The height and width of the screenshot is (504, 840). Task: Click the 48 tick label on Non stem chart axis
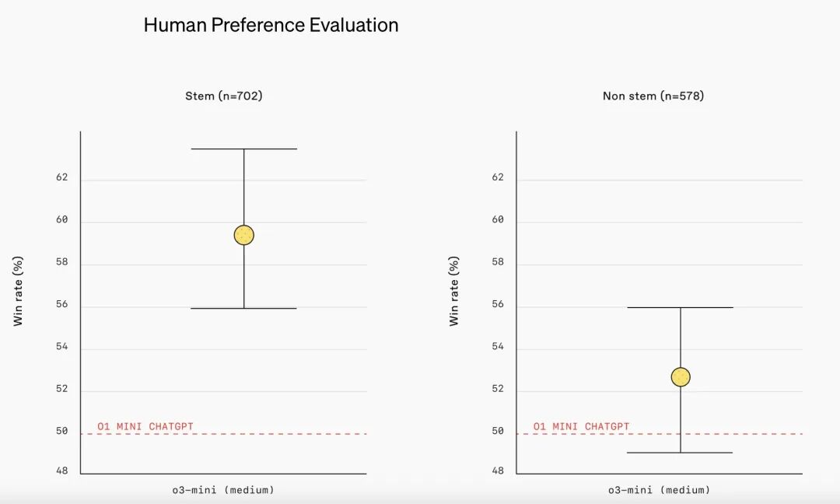[x=499, y=471]
